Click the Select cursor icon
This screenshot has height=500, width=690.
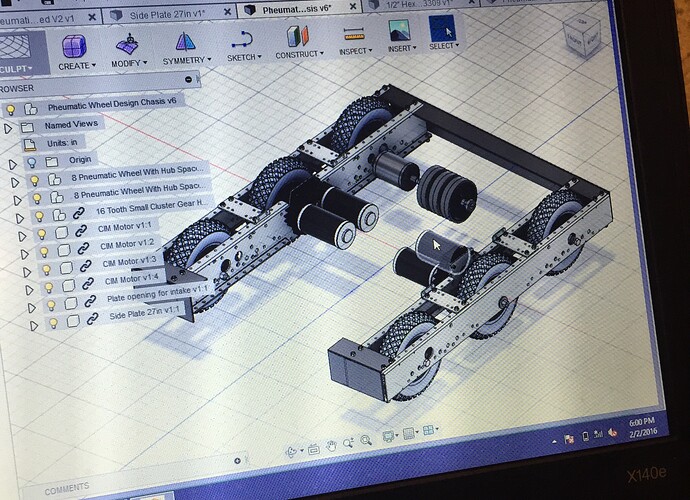coord(442,27)
